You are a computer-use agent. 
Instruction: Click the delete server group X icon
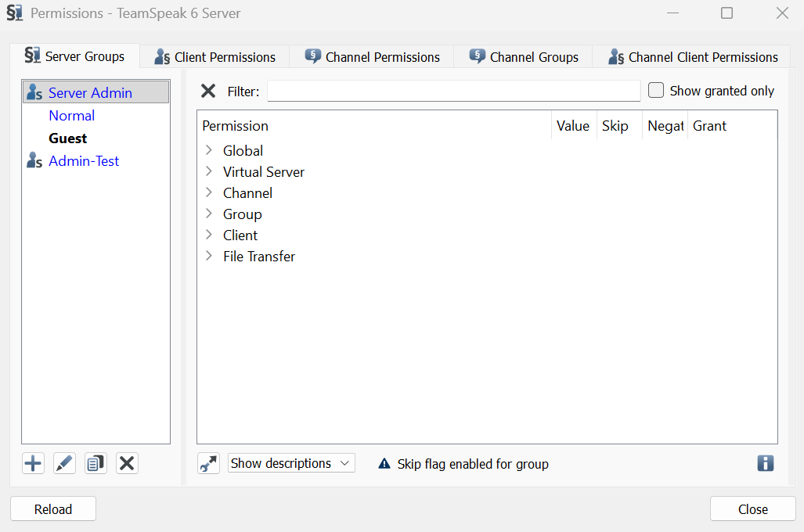(127, 463)
